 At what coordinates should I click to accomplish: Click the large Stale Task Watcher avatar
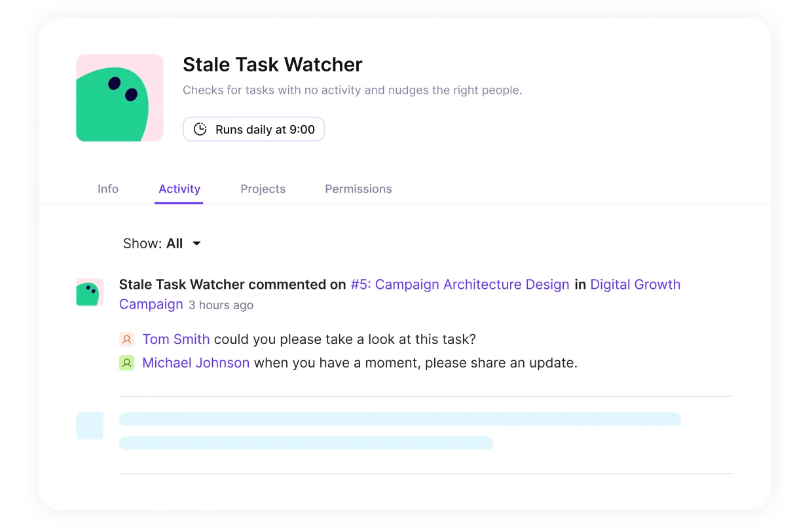[120, 98]
